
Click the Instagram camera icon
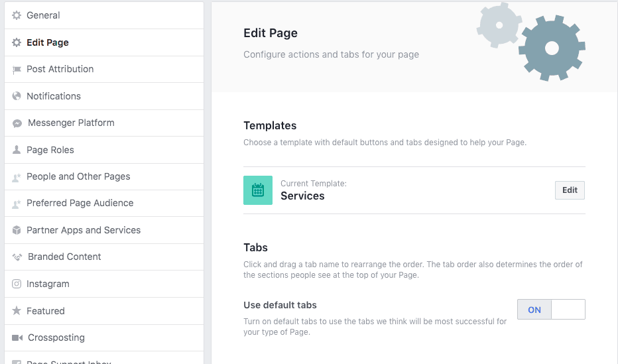[x=16, y=284]
